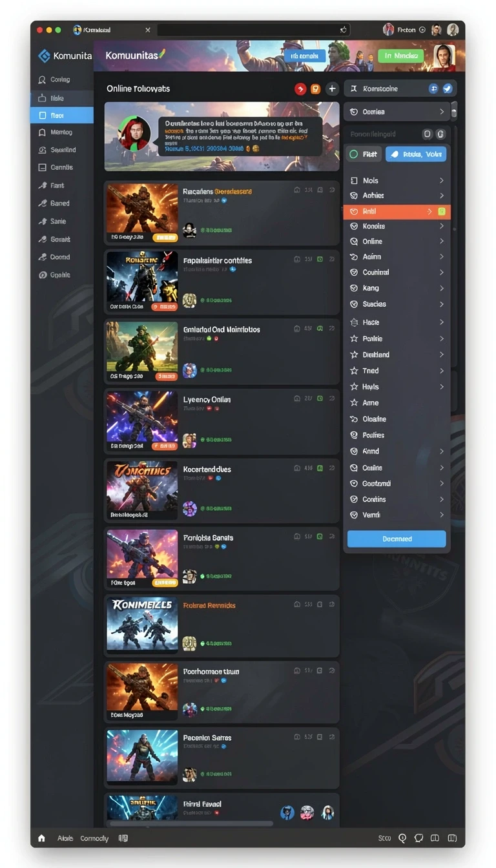
Task: Toggle the star on the Ame row
Action: 354,402
